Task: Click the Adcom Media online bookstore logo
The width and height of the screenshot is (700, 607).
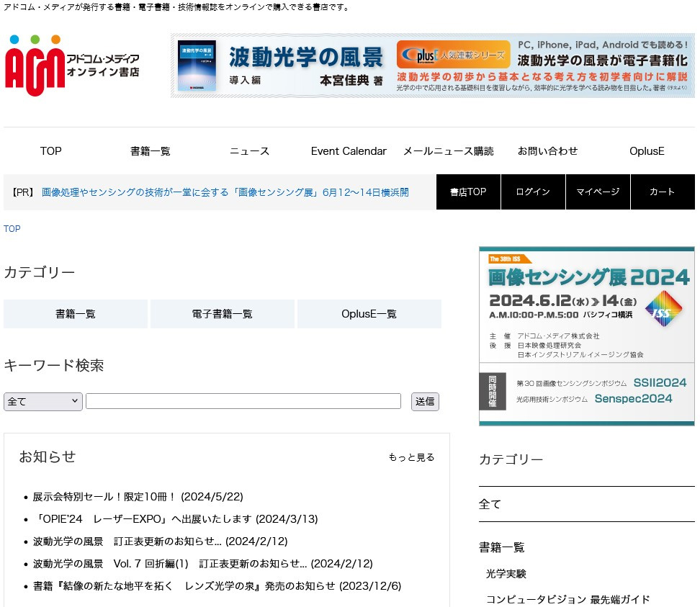Action: 72,66
